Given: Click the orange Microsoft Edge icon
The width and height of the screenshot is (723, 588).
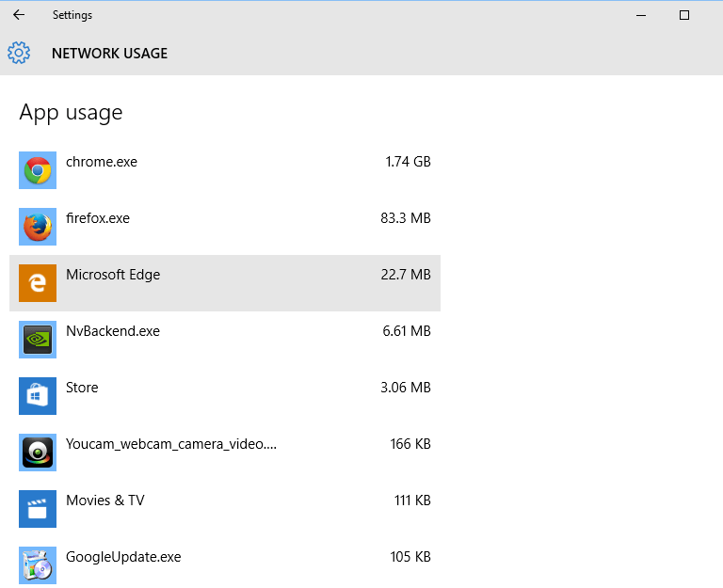Looking at the screenshot, I should 38,283.
